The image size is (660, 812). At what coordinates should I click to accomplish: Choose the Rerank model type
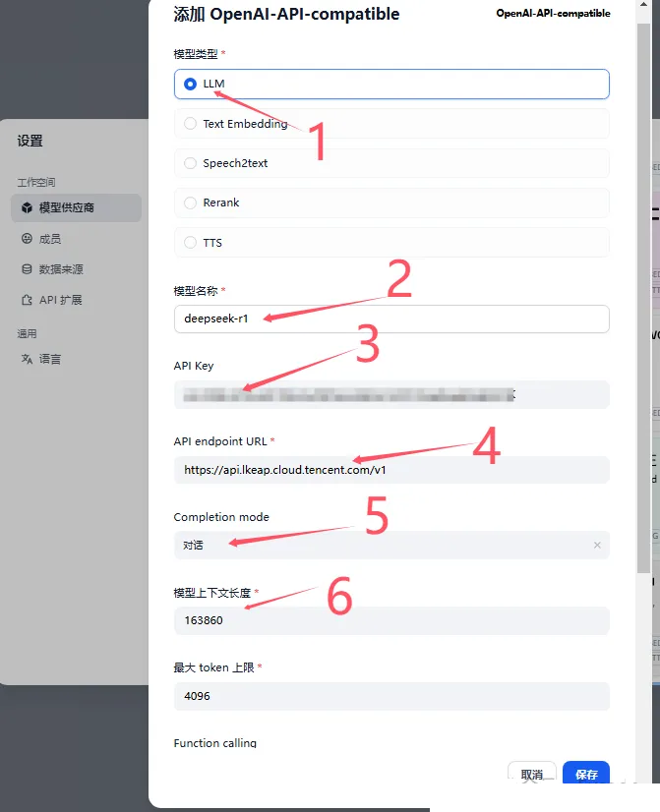coord(391,203)
